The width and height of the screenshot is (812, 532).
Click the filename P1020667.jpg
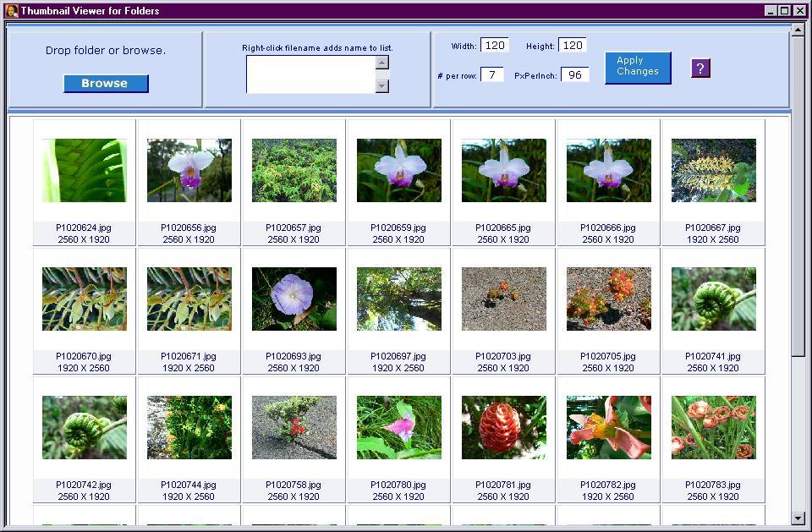click(x=713, y=228)
